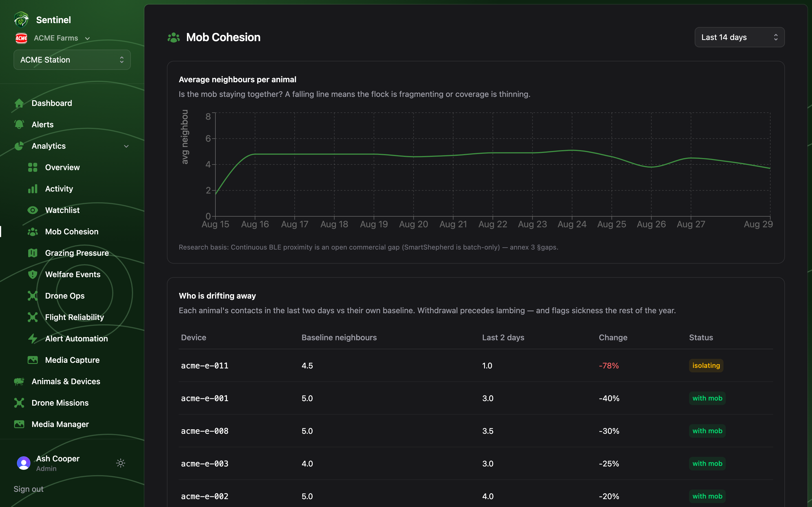Click the Welfare Events shield icon
Screen dimensions: 812x507
click(x=32, y=275)
